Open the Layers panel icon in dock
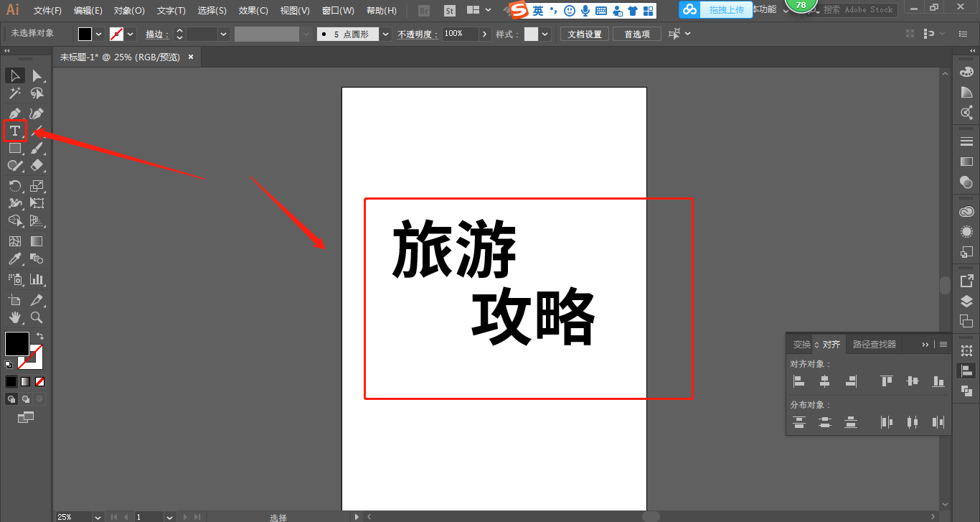Viewport: 980px width, 522px height. coord(966,301)
